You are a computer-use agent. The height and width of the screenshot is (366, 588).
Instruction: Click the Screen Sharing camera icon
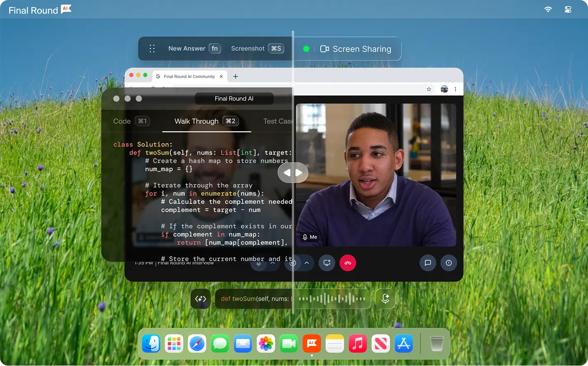[x=324, y=49]
